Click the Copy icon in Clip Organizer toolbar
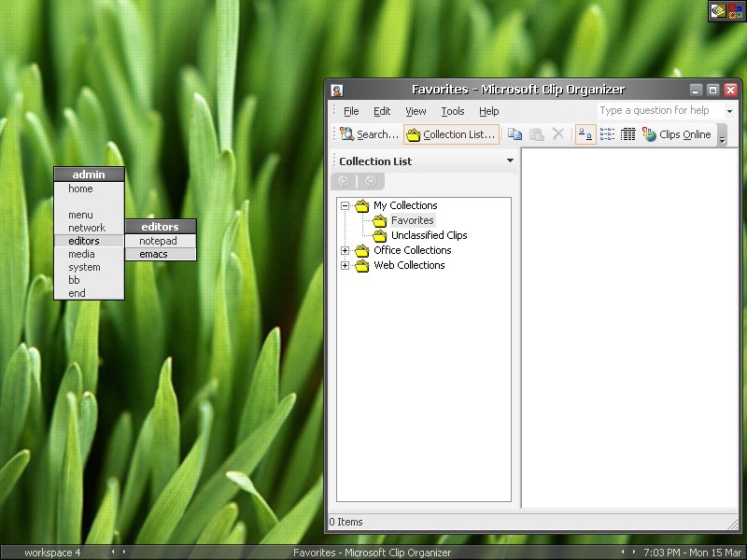 click(x=514, y=134)
